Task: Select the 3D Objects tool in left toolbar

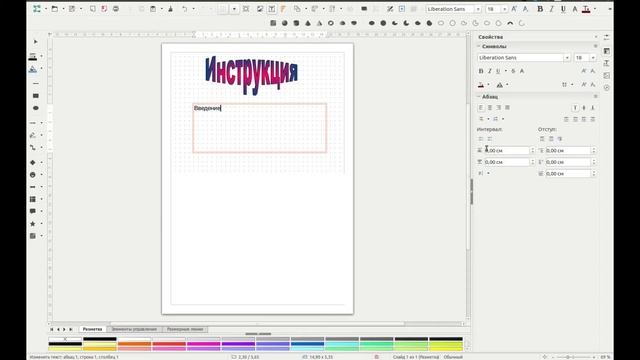Action: [x=33, y=236]
